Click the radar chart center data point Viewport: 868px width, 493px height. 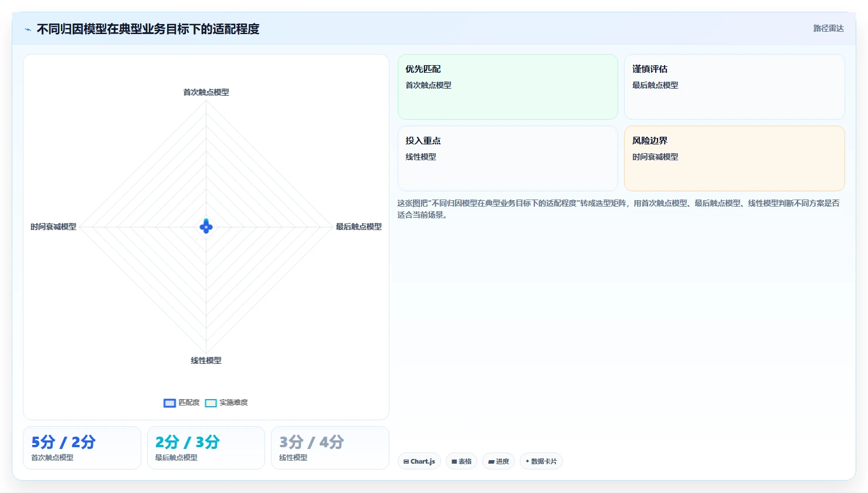click(x=206, y=227)
